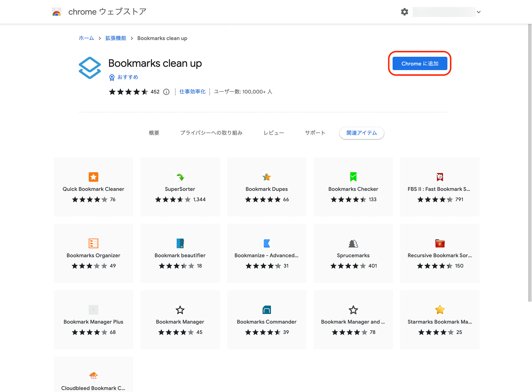The width and height of the screenshot is (532, 392).
Task: Open the Bookmark beautifier title
Action: [180, 255]
